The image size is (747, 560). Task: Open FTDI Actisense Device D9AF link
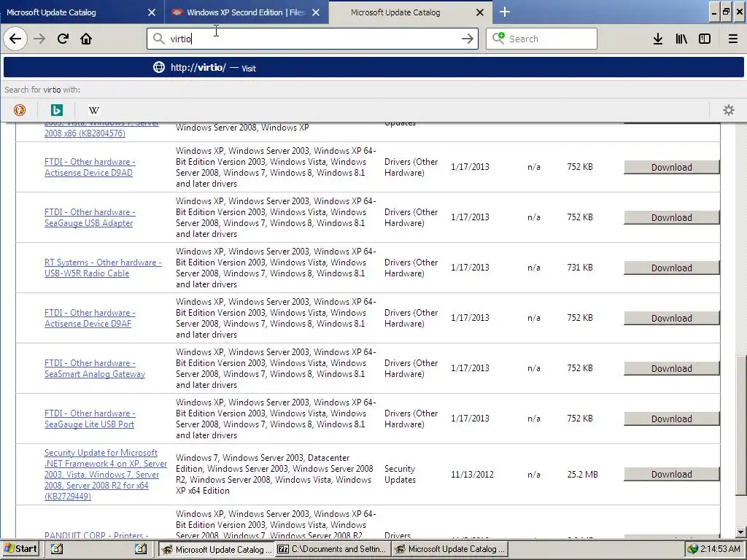(90, 318)
